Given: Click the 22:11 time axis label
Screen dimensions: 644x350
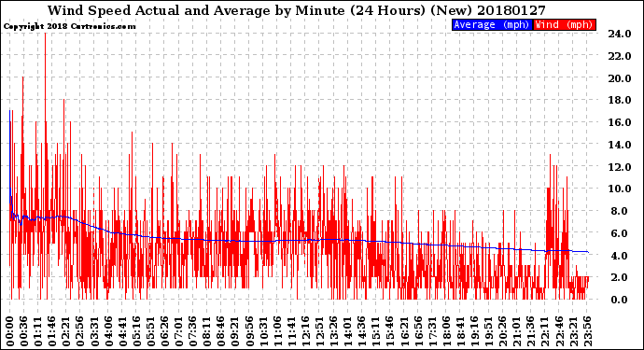Looking at the screenshot, I should coord(545,331).
